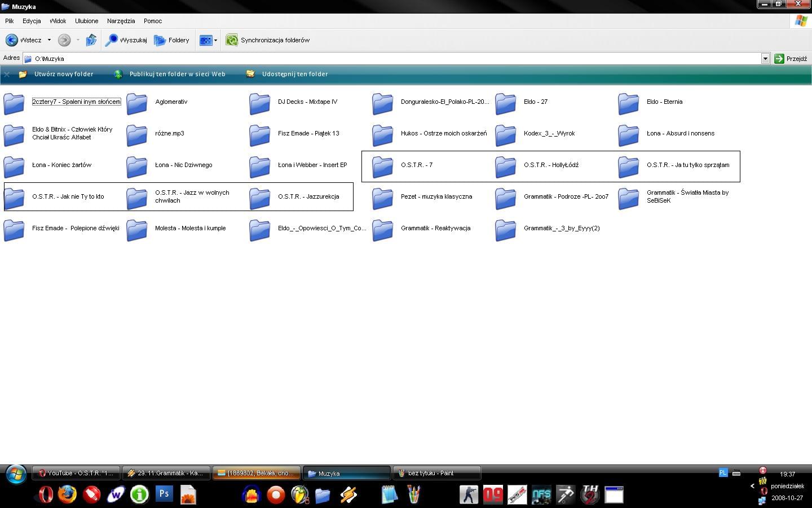Image resolution: width=812 pixels, height=508 pixels.
Task: Launch the NFS game shortcut icon
Action: [x=541, y=494]
